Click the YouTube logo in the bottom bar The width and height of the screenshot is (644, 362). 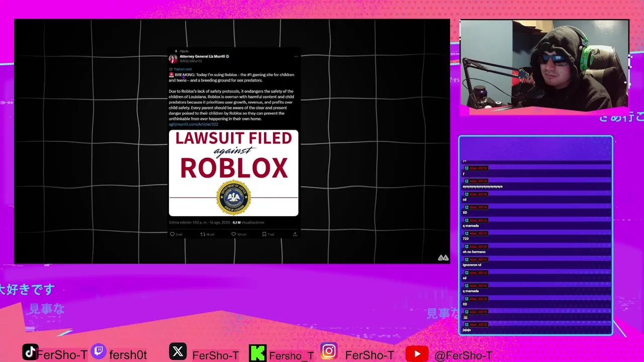[417, 354]
